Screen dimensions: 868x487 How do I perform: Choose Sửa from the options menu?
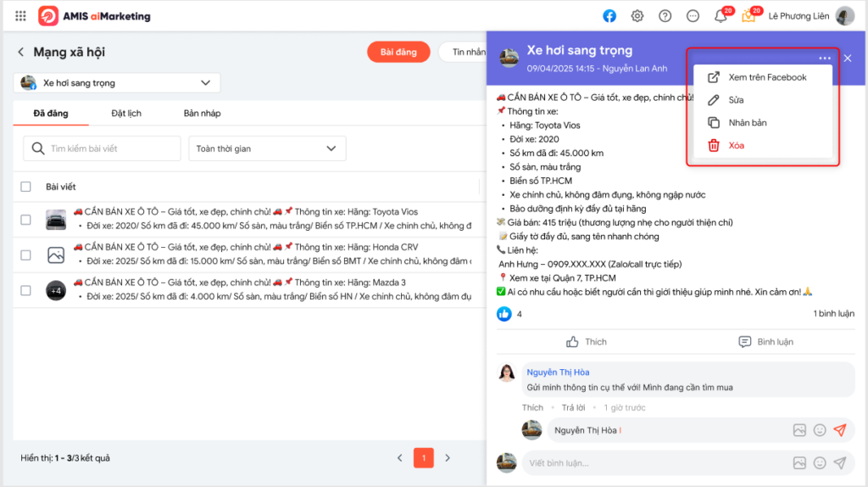pos(763,100)
